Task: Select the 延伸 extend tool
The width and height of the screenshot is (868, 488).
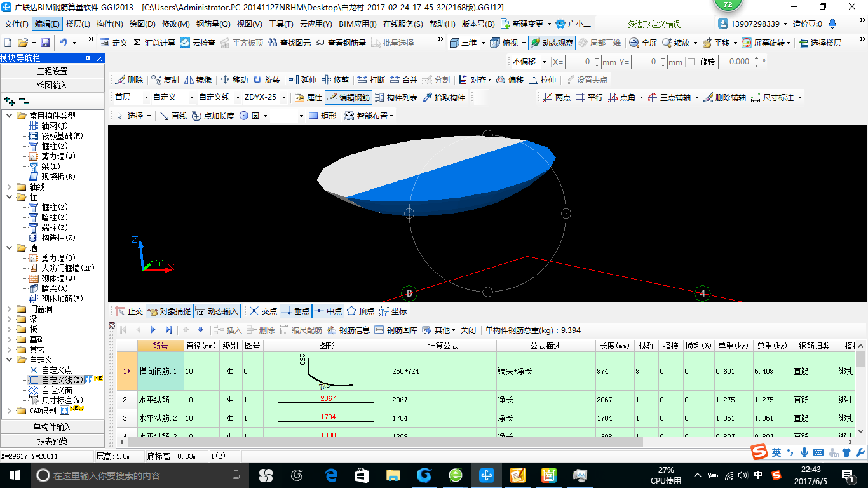Action: click(302, 79)
